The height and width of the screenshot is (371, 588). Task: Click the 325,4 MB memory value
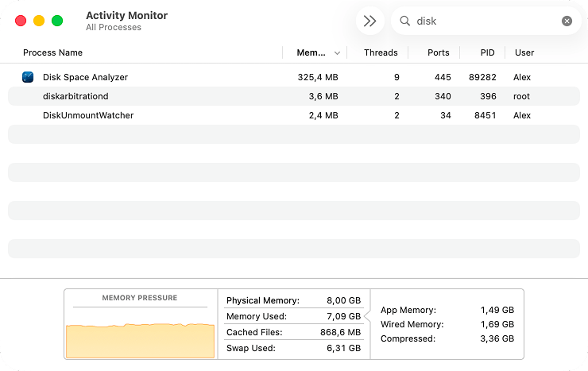click(318, 77)
